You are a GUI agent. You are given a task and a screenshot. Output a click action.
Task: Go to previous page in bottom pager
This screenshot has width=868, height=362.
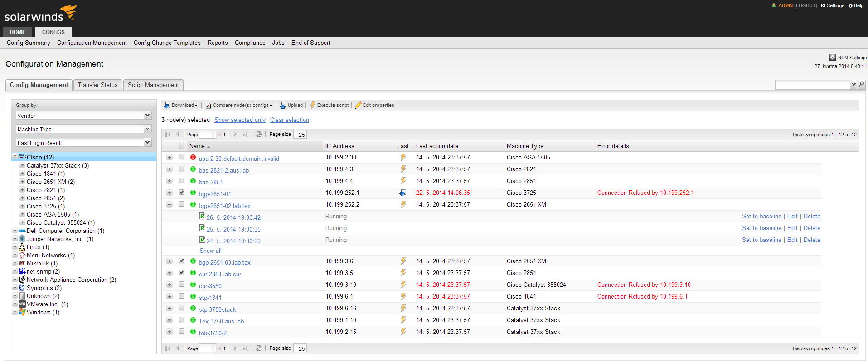pos(178,348)
